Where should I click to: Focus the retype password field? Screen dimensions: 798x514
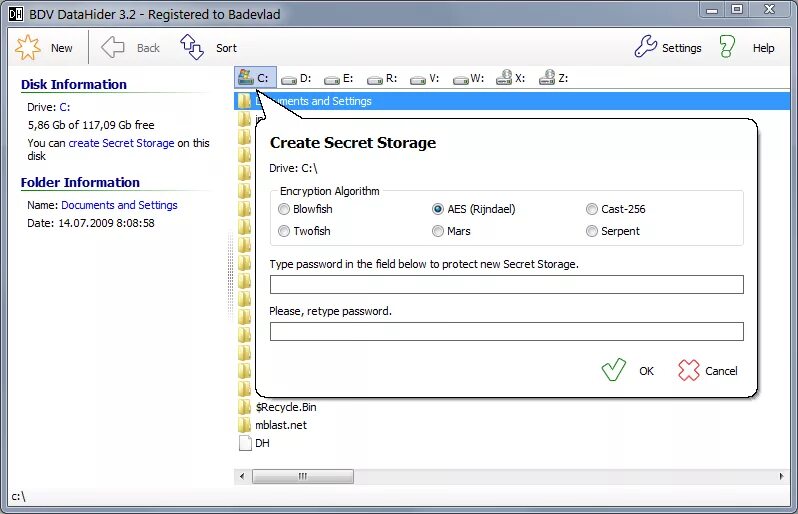tap(506, 331)
